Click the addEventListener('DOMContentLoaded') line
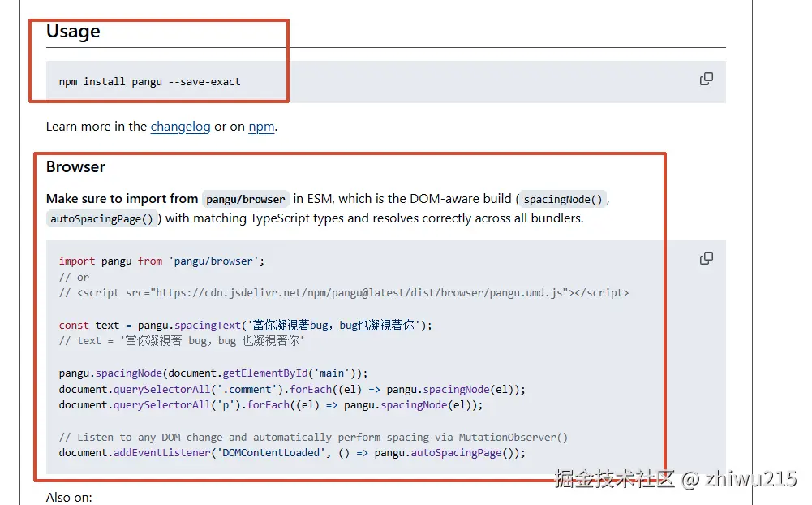Viewport: 812px width, 505px height. (292, 453)
